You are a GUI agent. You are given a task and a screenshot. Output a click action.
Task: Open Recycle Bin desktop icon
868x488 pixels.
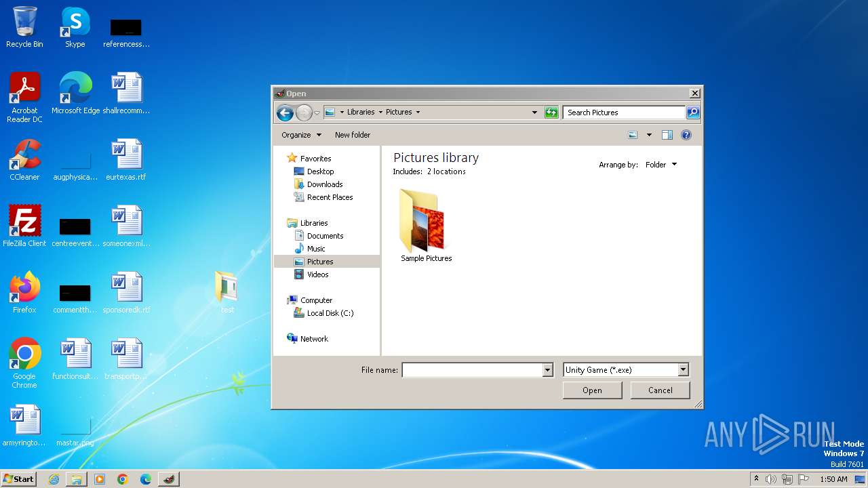coord(24,27)
